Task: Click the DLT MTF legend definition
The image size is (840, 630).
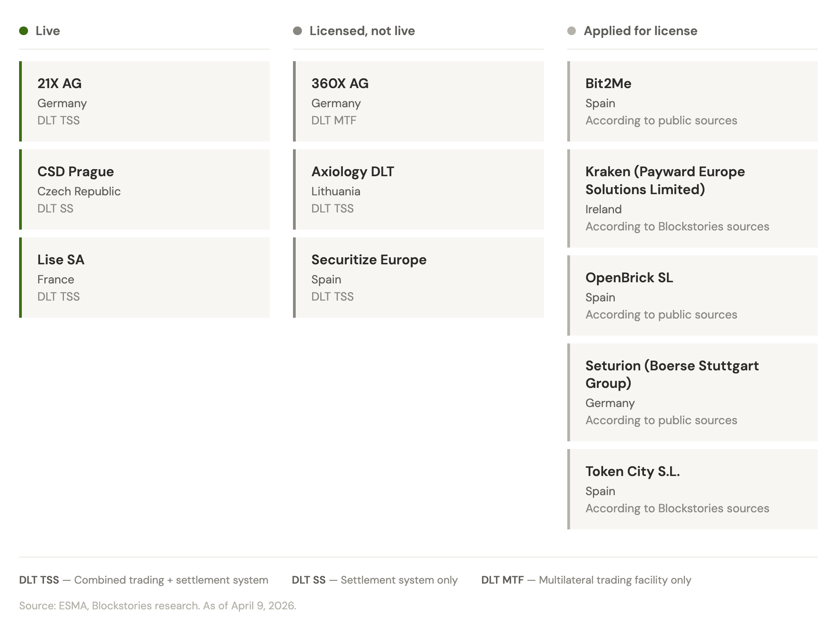Action: pos(586,580)
